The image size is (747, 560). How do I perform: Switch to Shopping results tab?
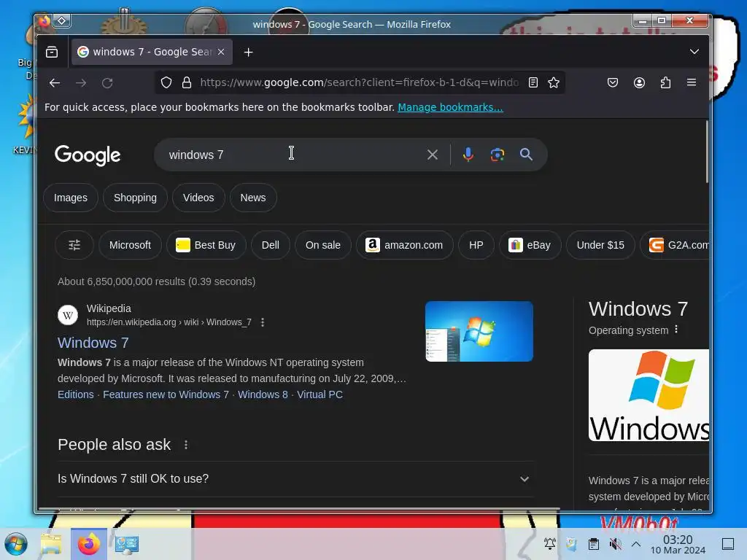click(x=135, y=198)
